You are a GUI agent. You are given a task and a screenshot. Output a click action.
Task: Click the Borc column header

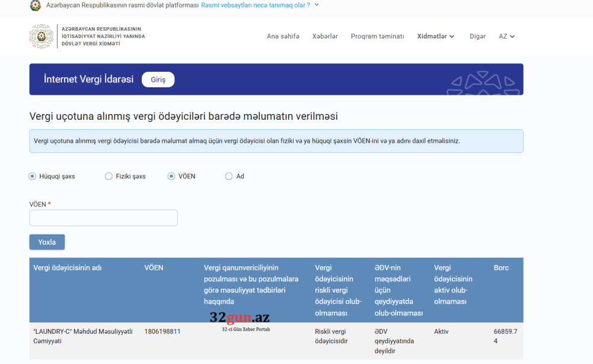(x=501, y=267)
